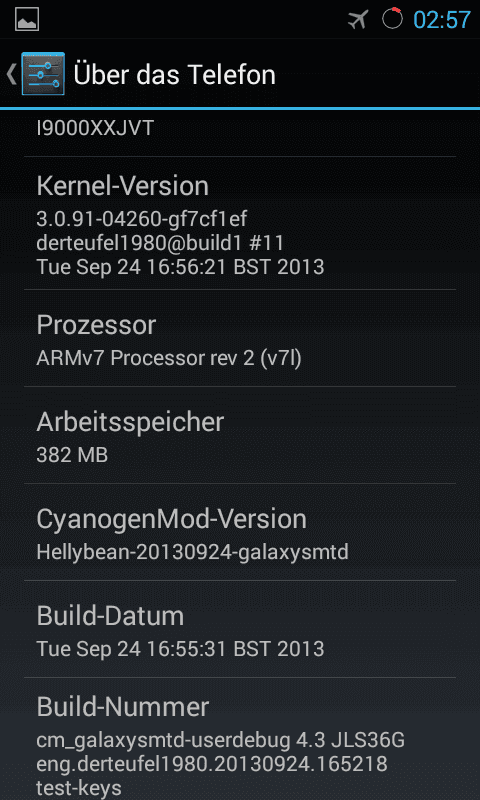Tap the circular battery indicator icon
The width and height of the screenshot is (480, 800).
pos(392,18)
